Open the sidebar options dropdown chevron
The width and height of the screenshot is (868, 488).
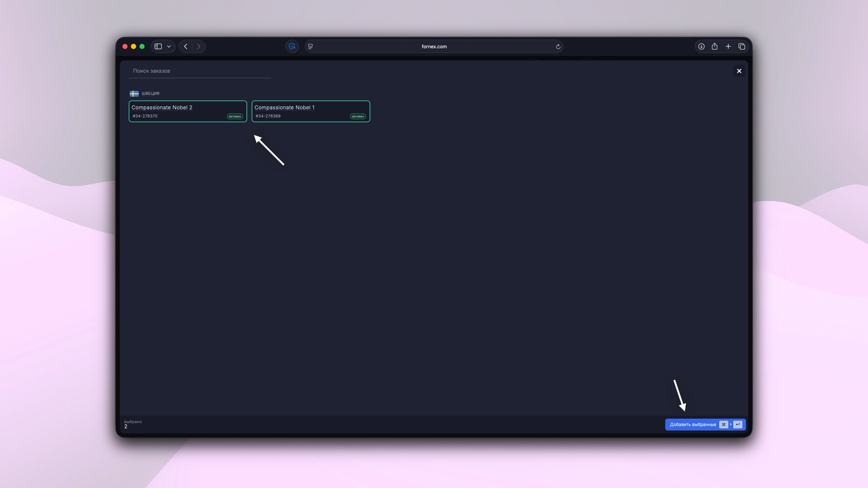pos(169,47)
